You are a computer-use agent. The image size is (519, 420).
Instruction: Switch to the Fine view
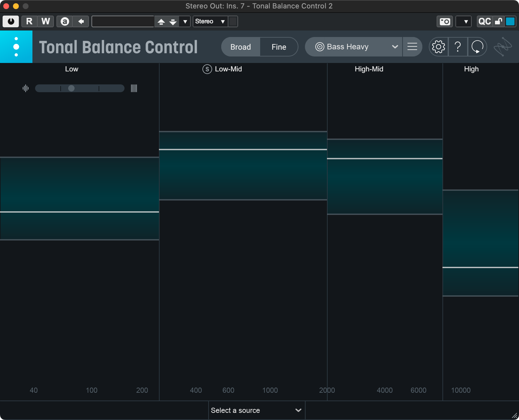(x=279, y=47)
